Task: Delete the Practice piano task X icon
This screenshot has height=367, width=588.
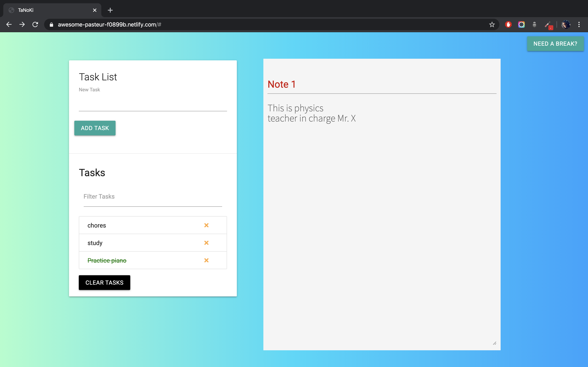Action: (206, 260)
